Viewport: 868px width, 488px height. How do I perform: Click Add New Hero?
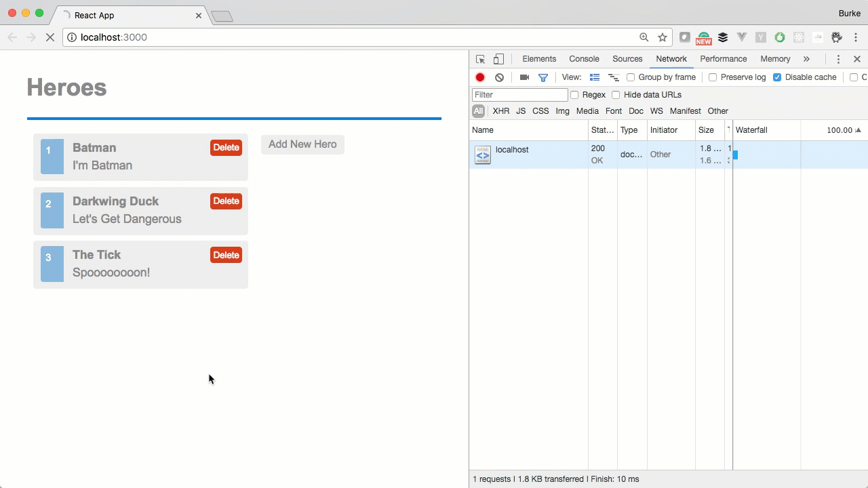(x=302, y=144)
